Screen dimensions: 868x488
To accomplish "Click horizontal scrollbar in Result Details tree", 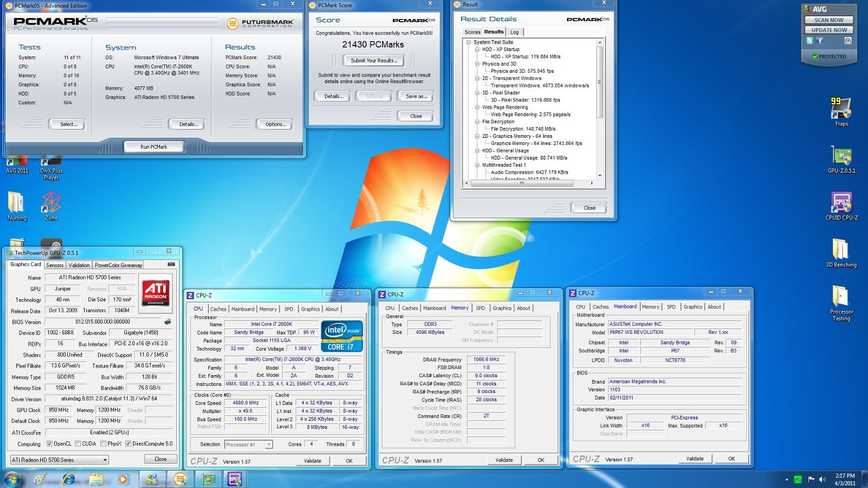I will point(522,183).
